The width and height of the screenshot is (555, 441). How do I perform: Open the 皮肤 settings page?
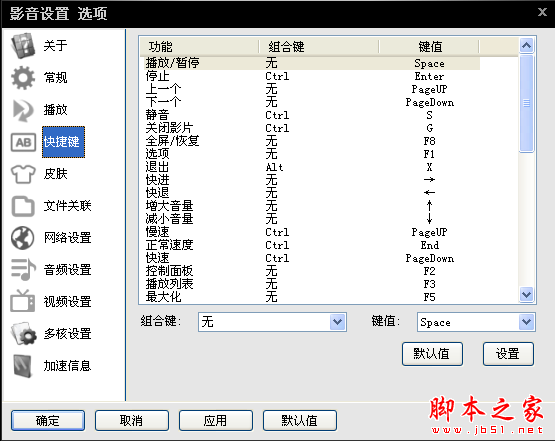pos(55,174)
